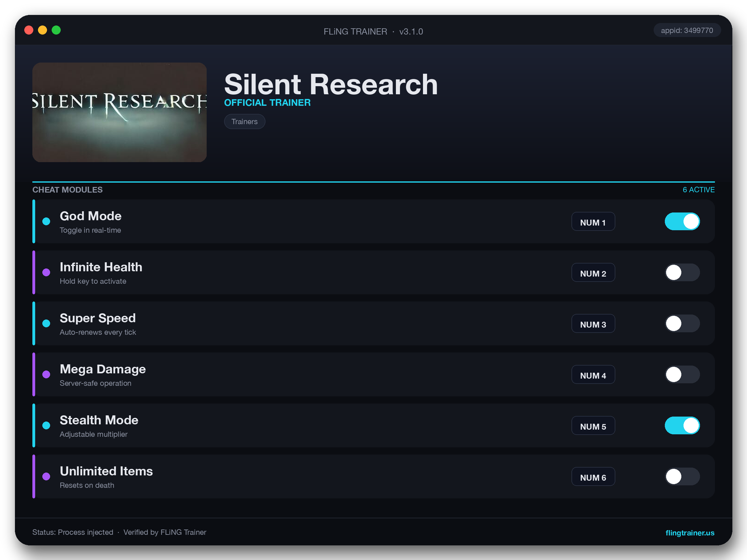Minimize the window with the yellow button

pos(43,30)
